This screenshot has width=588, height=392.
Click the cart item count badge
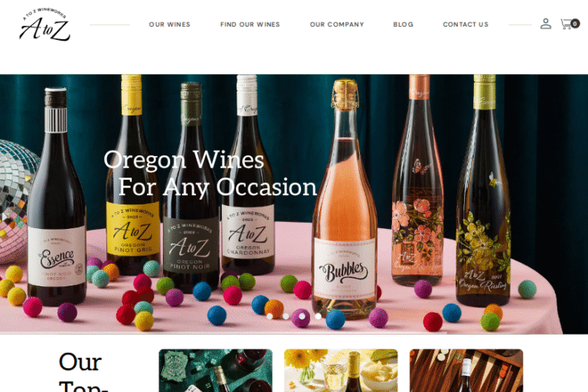[575, 24]
